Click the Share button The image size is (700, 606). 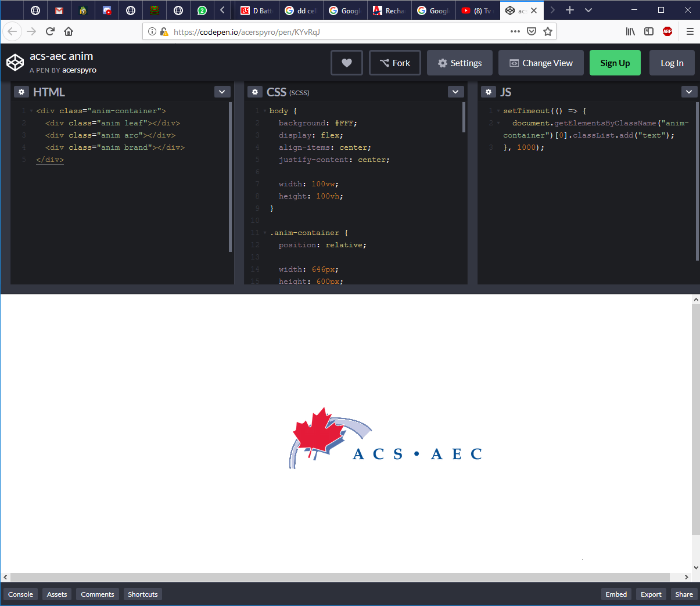684,594
